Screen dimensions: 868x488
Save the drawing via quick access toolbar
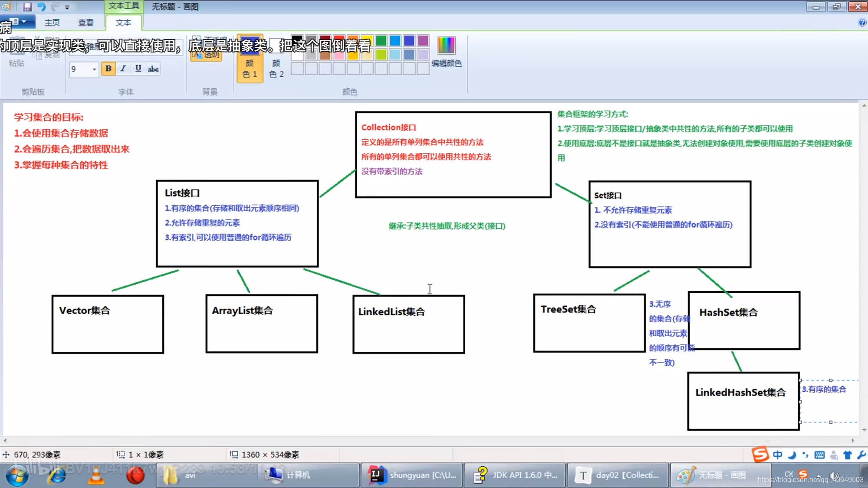(x=27, y=7)
